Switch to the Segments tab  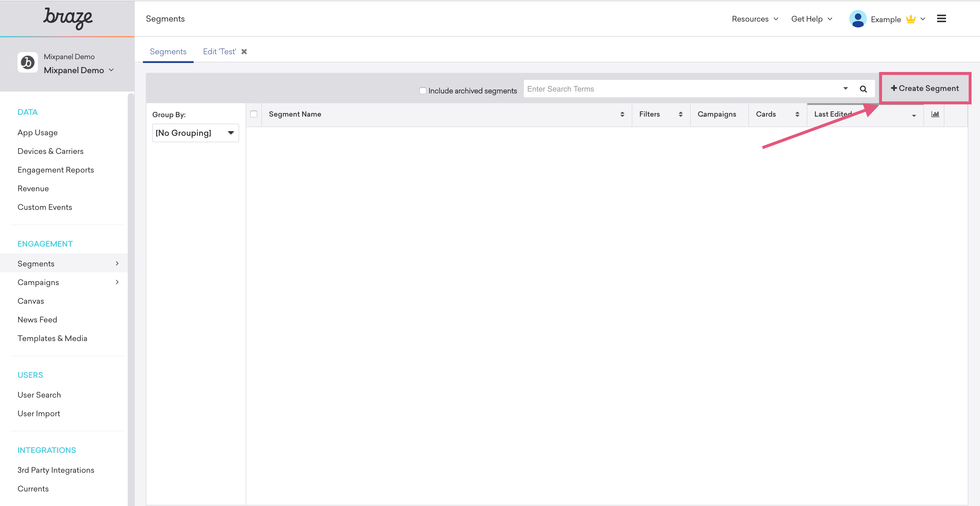point(168,52)
